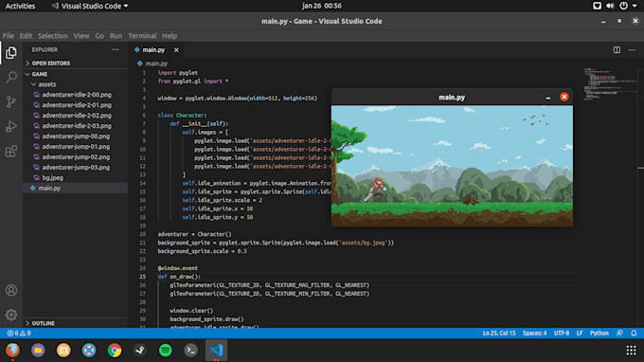Close the main.py editor tab
The image size is (644, 362).
[176, 49]
